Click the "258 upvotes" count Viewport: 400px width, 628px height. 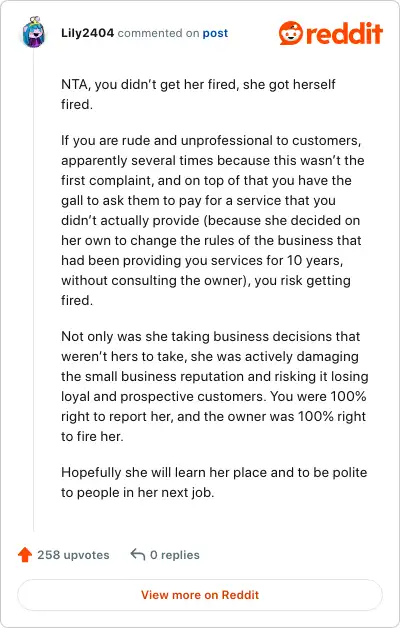coord(73,555)
